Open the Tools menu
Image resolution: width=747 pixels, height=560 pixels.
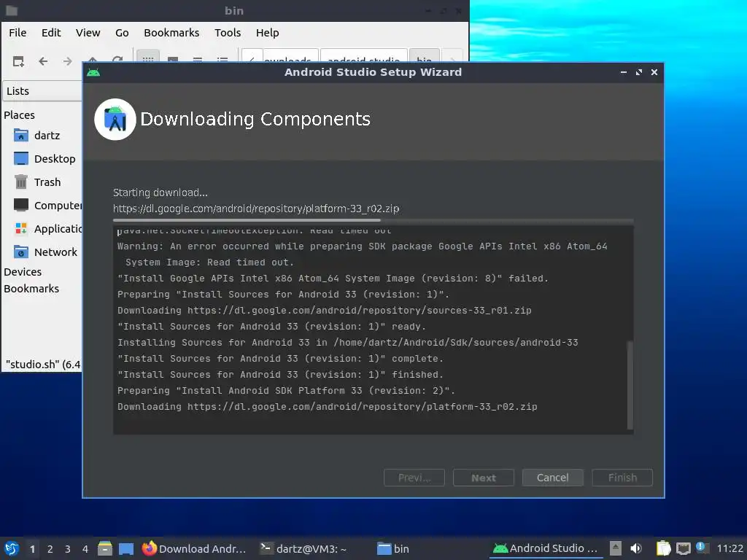pos(228,33)
